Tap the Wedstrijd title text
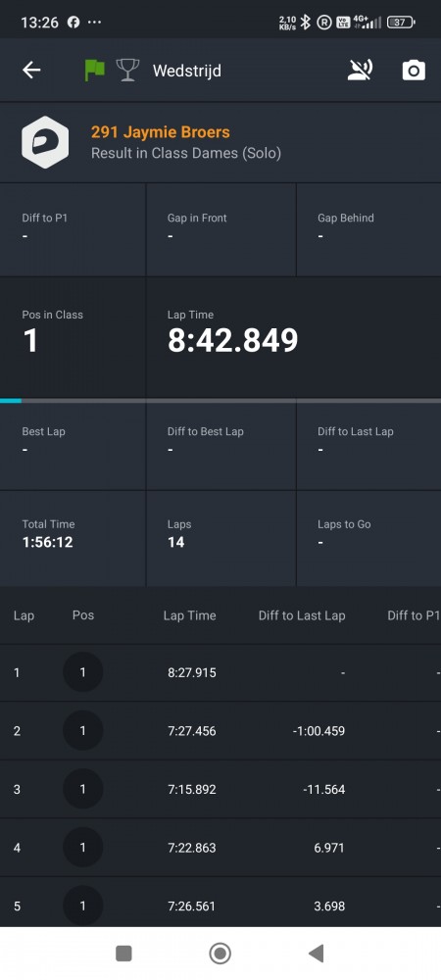 (187, 71)
